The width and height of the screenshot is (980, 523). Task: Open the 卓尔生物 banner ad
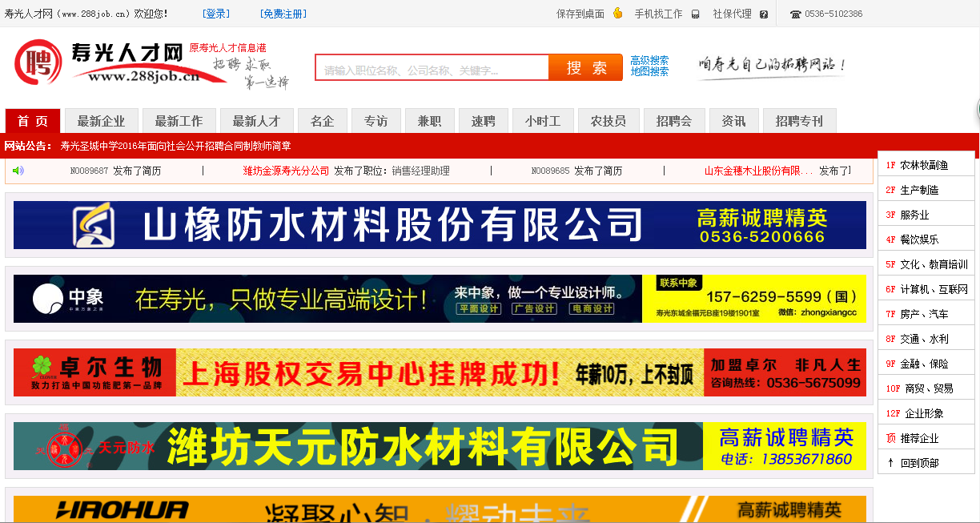click(x=440, y=372)
